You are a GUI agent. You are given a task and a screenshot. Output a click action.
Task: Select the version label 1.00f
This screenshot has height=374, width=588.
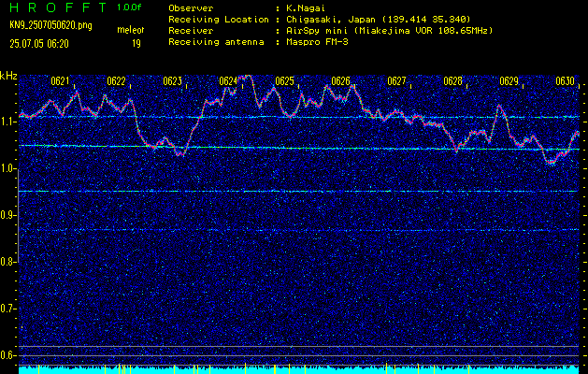pos(129,7)
